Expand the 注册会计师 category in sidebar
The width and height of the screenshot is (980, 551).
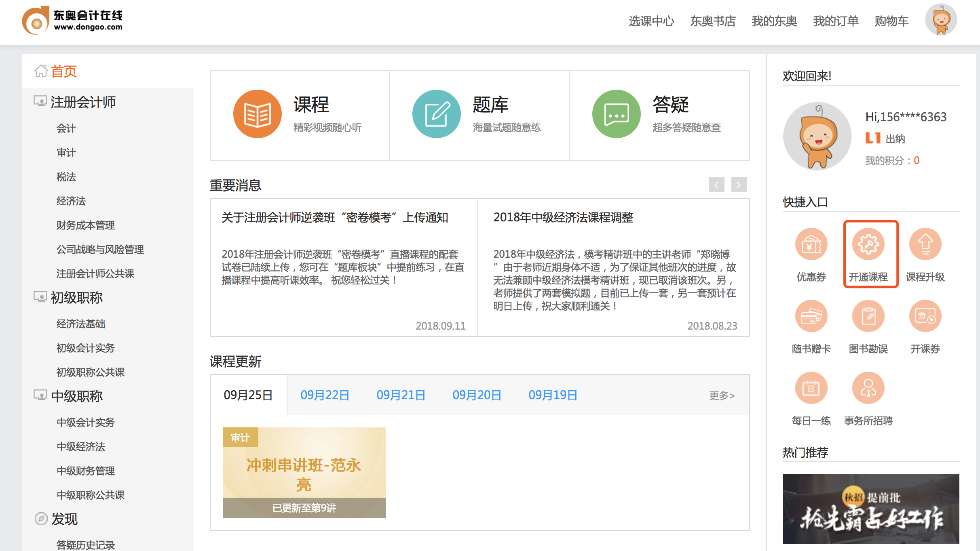point(82,102)
